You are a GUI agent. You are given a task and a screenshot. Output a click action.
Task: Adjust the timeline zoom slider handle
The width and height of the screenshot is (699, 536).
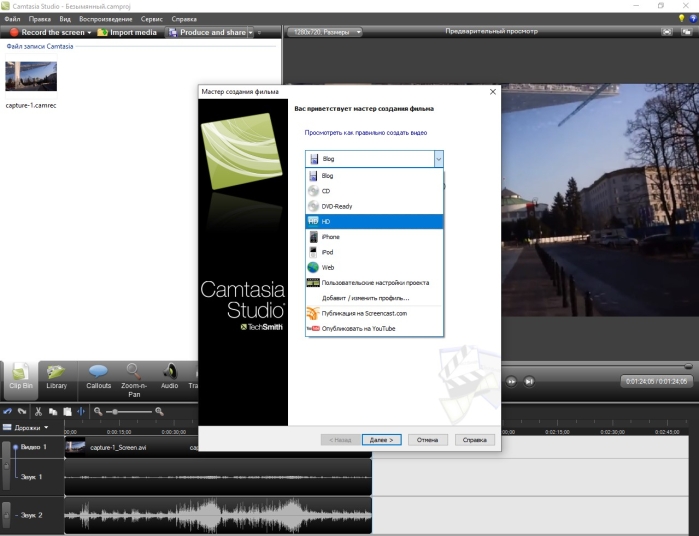coord(115,412)
